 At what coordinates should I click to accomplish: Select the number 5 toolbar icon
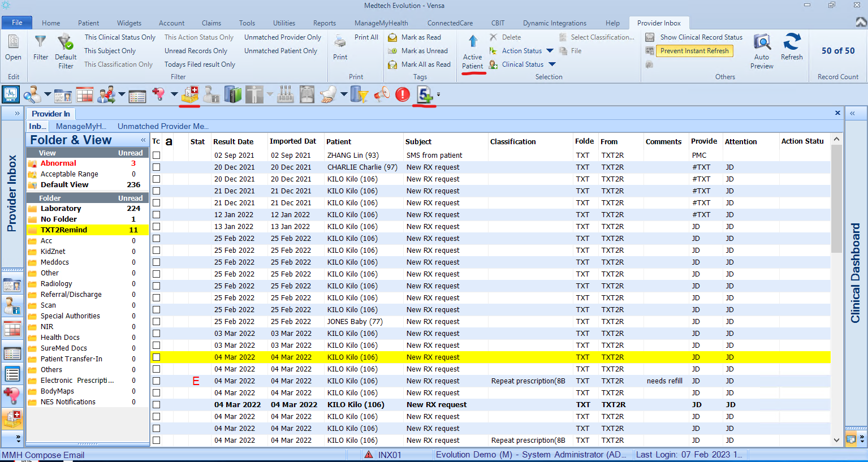(x=425, y=94)
